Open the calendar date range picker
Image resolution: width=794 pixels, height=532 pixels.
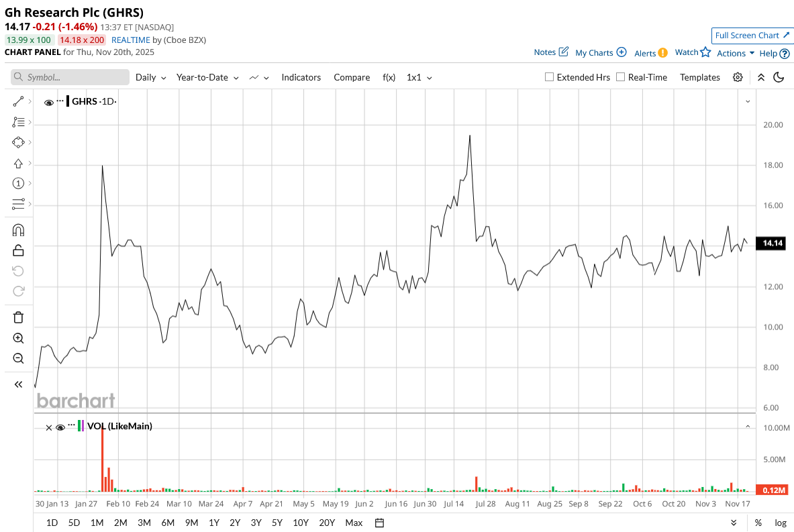coord(379,523)
